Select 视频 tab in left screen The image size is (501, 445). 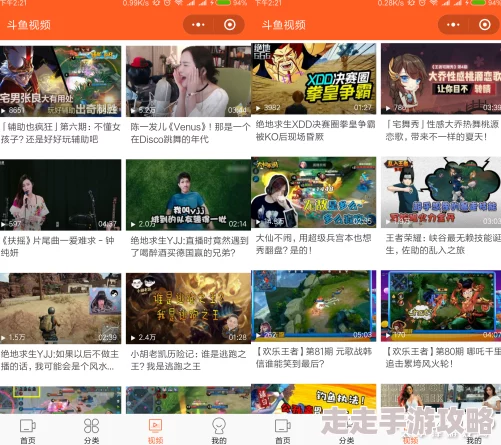pyautogui.click(x=155, y=431)
